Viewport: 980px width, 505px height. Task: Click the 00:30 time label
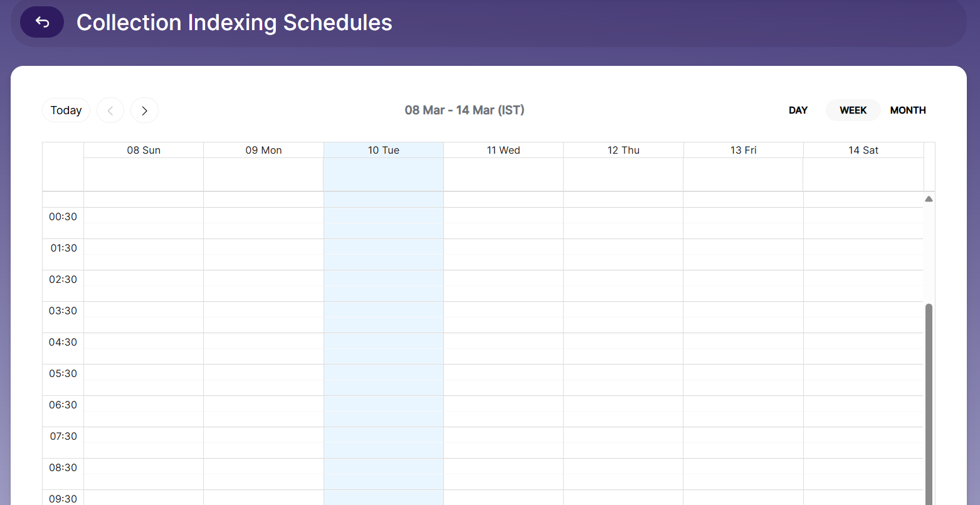(63, 217)
